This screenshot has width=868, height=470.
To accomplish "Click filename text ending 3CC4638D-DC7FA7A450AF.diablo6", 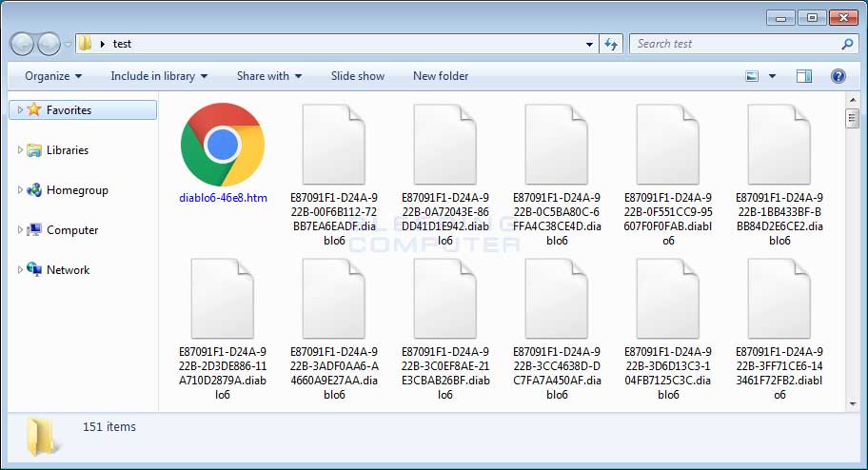I will coord(557,373).
